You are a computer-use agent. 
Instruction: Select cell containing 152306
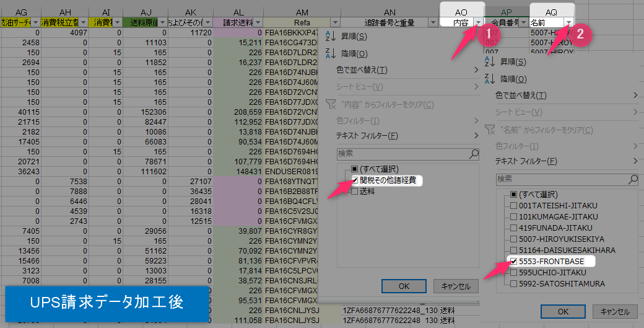146,112
